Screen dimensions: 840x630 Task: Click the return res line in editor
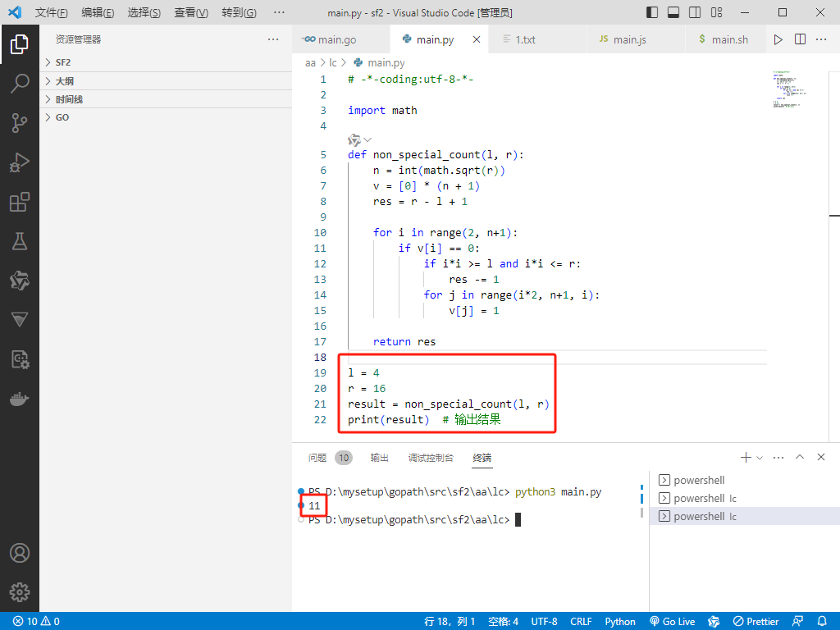point(404,342)
